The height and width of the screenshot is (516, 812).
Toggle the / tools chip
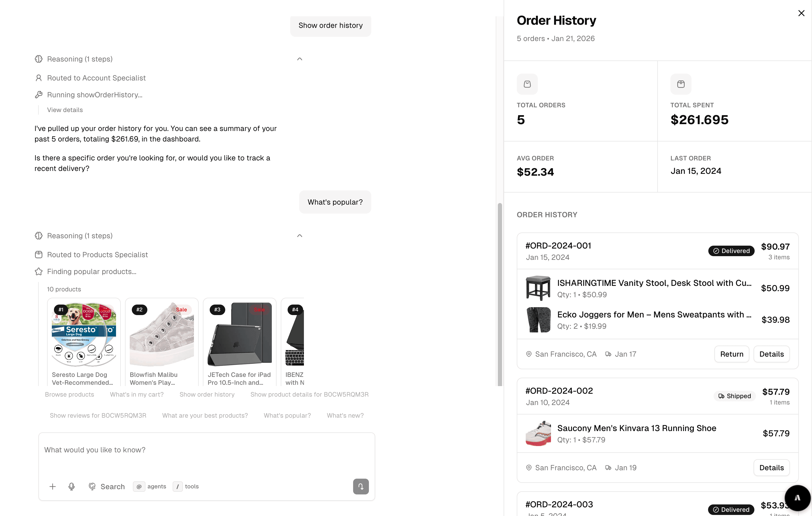(x=186, y=486)
